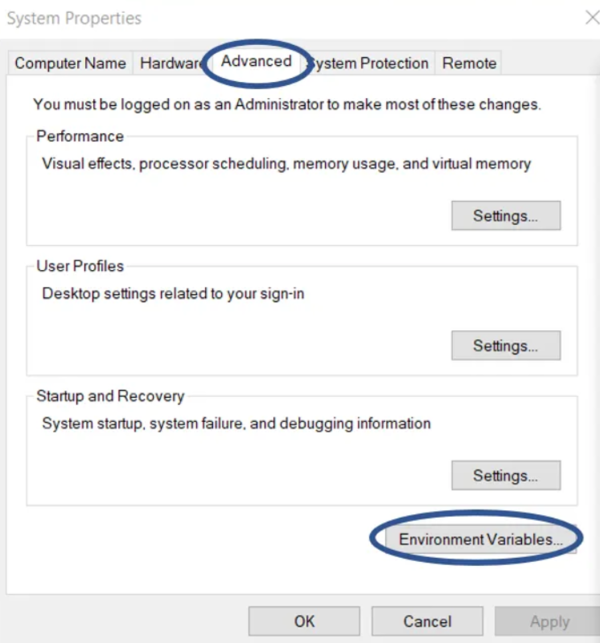Open Startup and Recovery Settings
Screen dimensions: 600x643
pos(505,475)
